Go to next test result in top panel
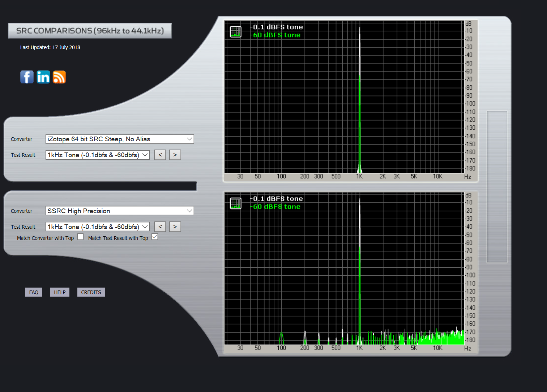This screenshot has width=547, height=392. [x=175, y=155]
